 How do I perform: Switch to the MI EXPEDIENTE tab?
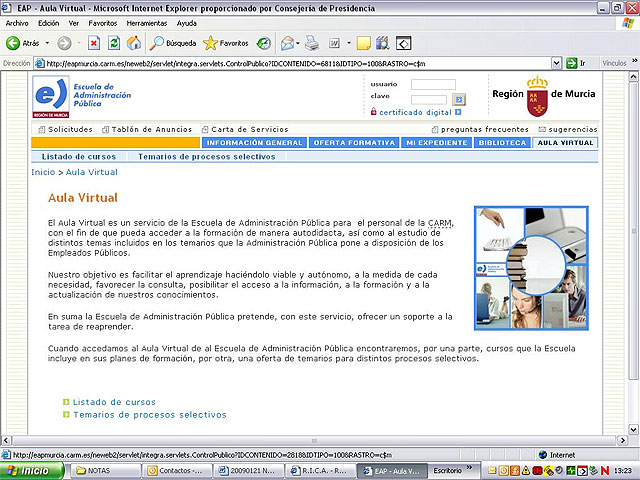436,142
